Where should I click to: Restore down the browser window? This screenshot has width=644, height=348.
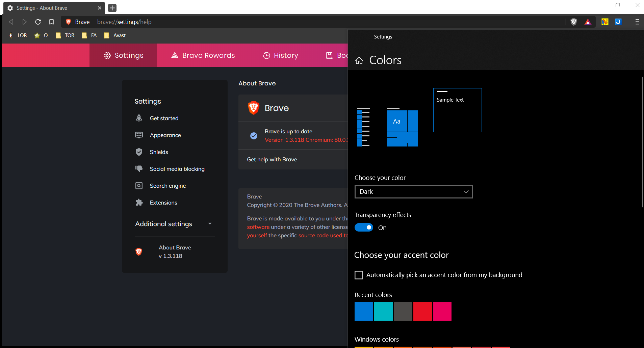(x=618, y=5)
